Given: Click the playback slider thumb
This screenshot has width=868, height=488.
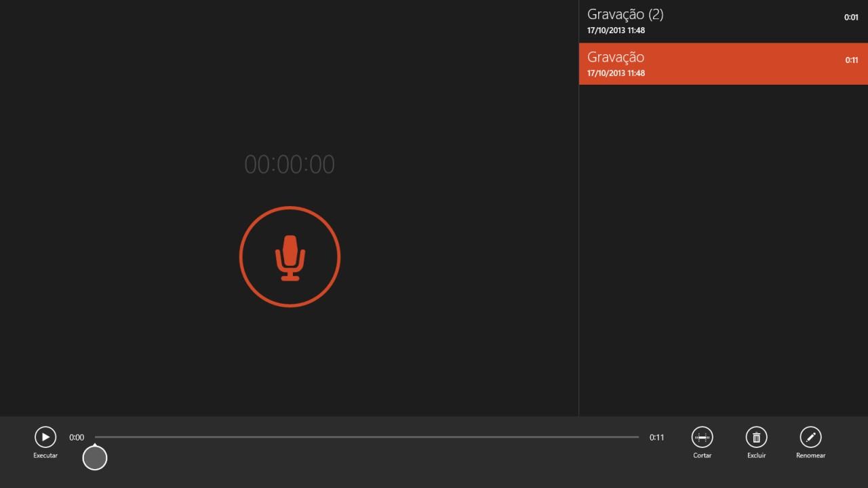Looking at the screenshot, I should pos(95,458).
